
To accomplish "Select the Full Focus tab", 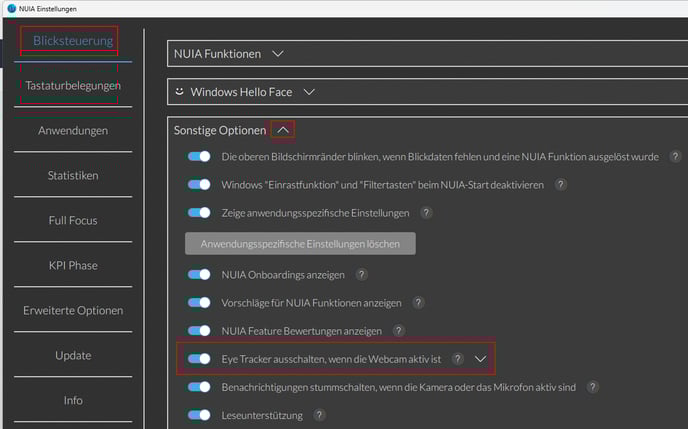I will click(73, 221).
